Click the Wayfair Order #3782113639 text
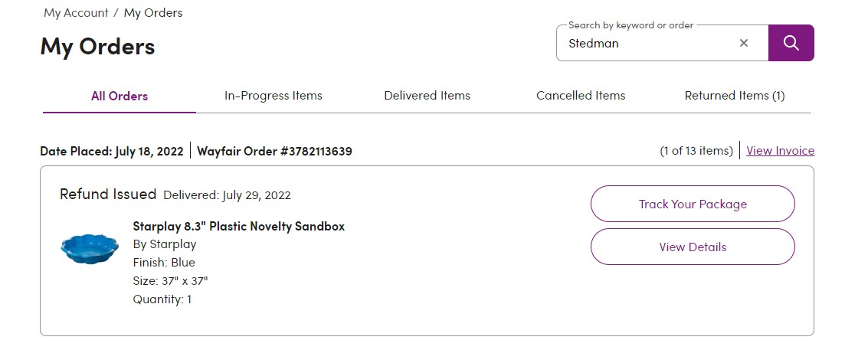The width and height of the screenshot is (868, 363). pos(274,151)
